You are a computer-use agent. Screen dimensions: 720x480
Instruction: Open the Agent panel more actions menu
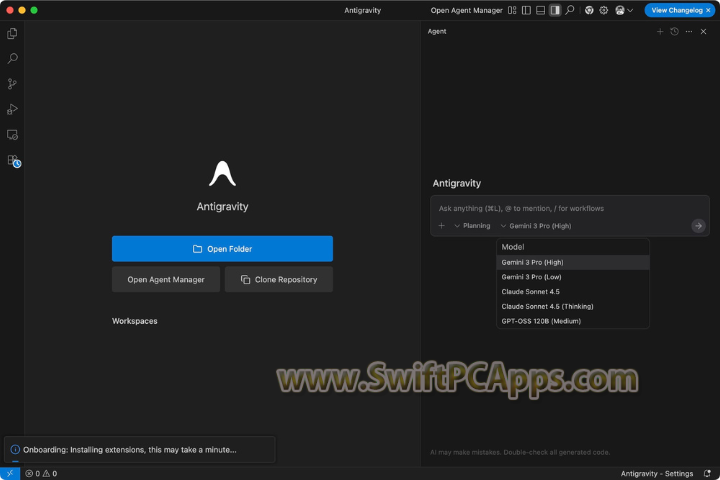689,31
